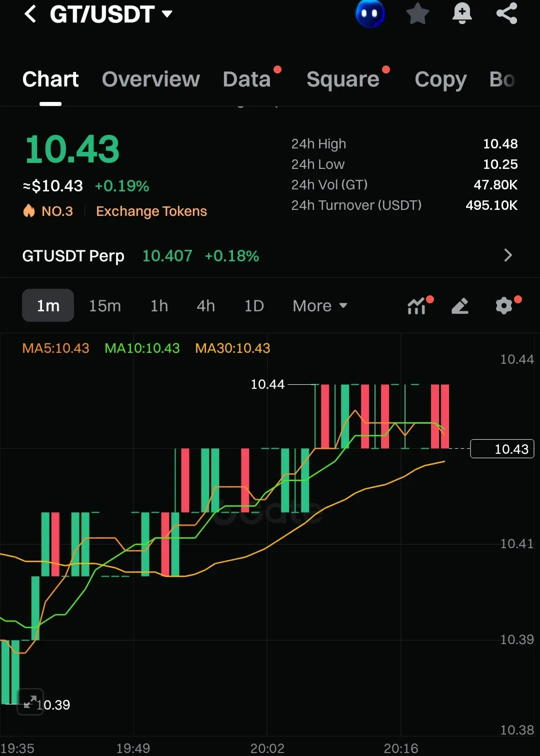The image size is (540, 756).
Task: Open GTUSDT Perp contract row
Action: coord(270,256)
